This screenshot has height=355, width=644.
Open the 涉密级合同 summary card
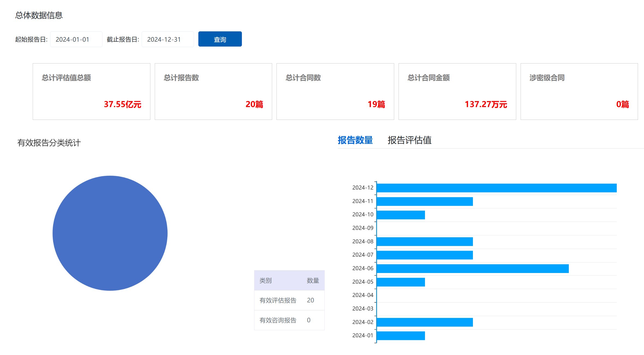579,92
